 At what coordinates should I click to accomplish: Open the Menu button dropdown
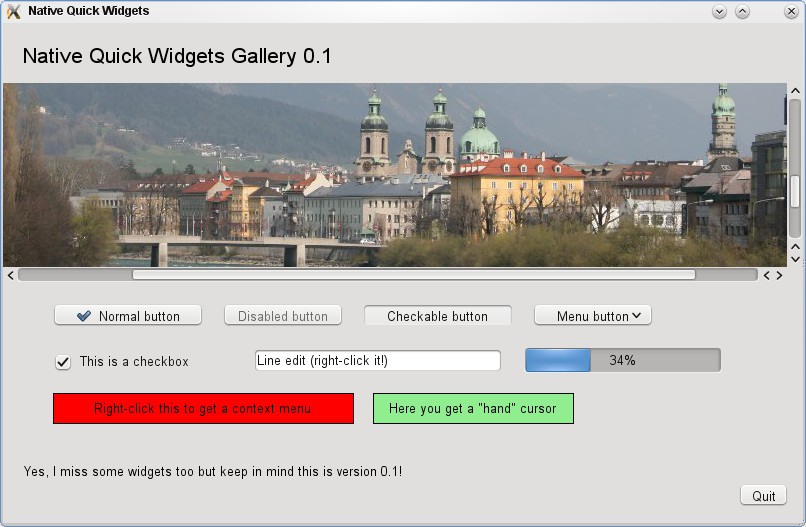(593, 315)
